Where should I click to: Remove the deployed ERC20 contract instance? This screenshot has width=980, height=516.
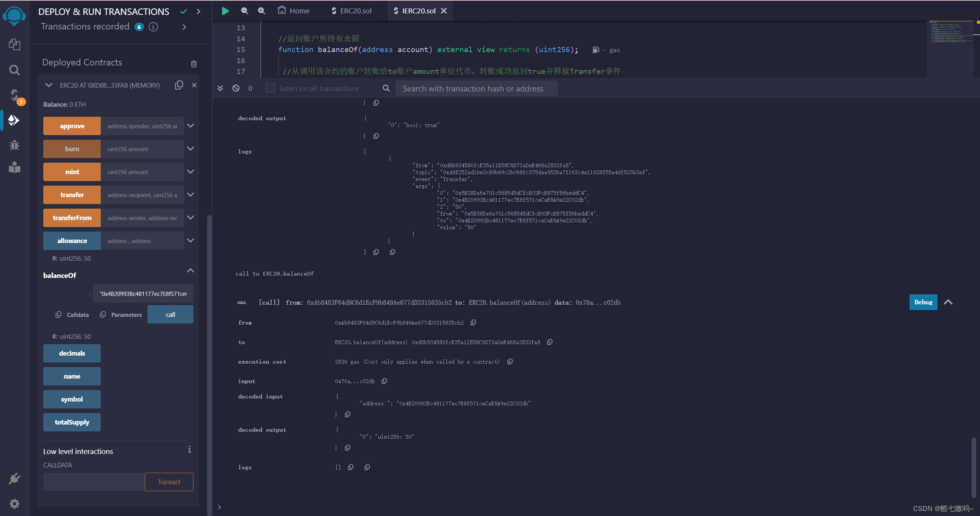(194, 85)
